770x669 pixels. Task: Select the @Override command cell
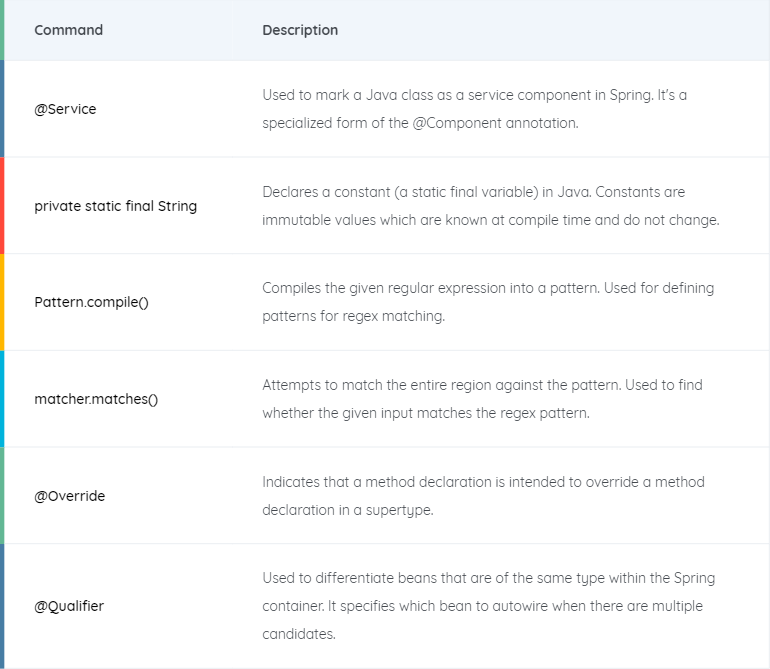click(x=69, y=496)
